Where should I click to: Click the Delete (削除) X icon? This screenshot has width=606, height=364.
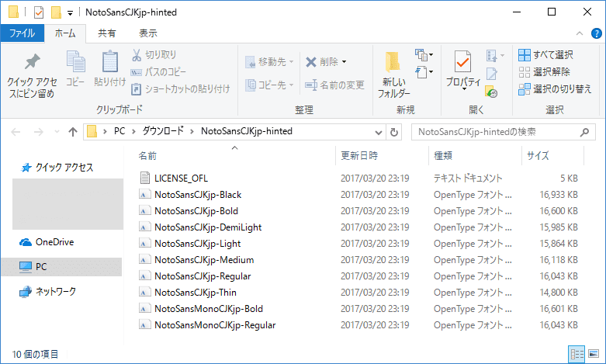311,62
